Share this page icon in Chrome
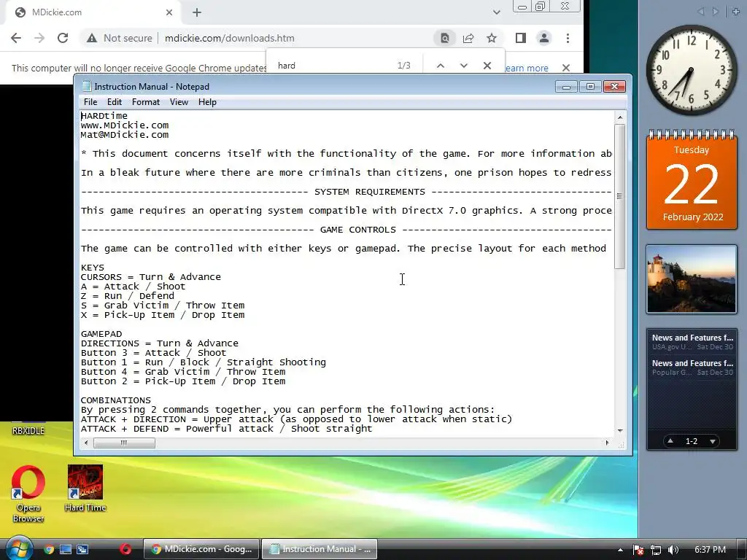 [x=468, y=38]
